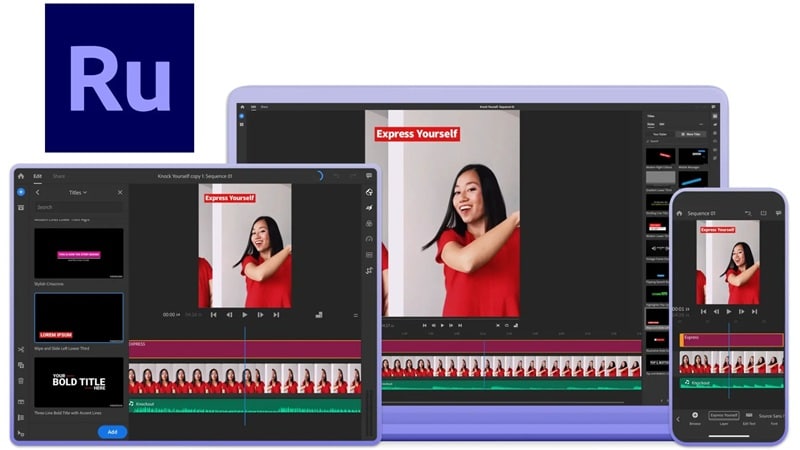Open the Effects panel icon on tablet right rail
Image resolution: width=800 pixels, height=450 pixels.
[x=369, y=208]
